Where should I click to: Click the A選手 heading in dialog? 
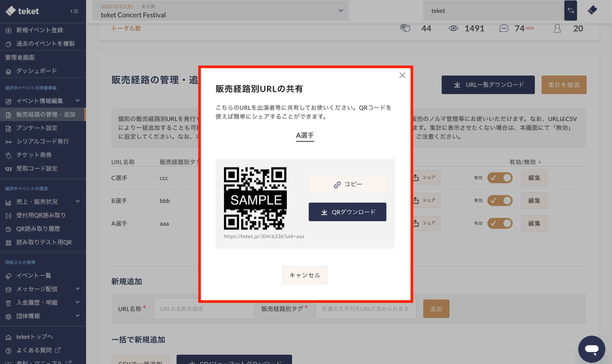pos(305,135)
